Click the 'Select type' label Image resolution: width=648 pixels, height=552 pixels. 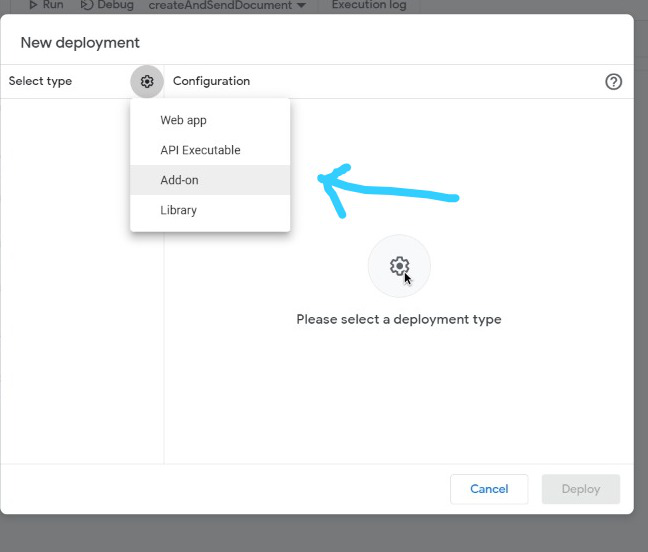pos(40,81)
